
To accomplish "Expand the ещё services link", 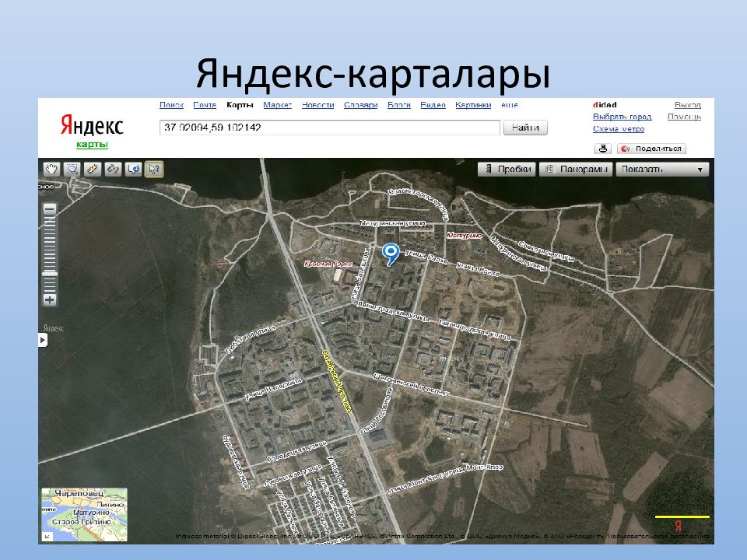I will tap(509, 105).
